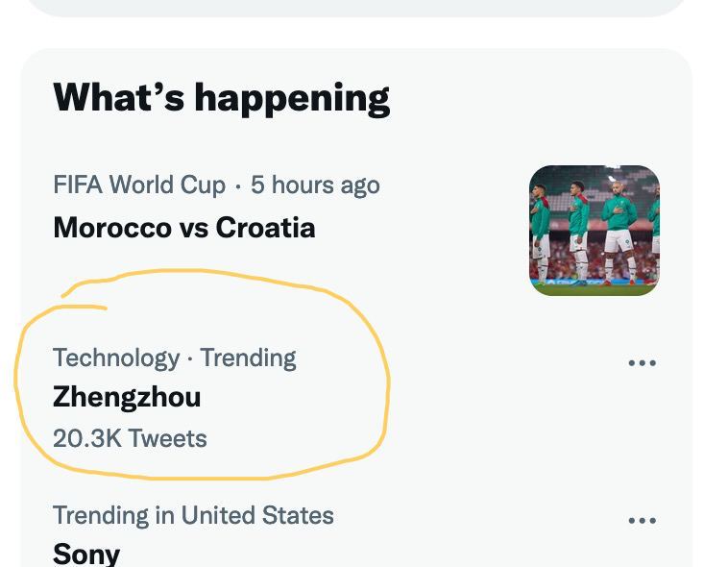Click the "What's happening" panel heading

point(221,98)
